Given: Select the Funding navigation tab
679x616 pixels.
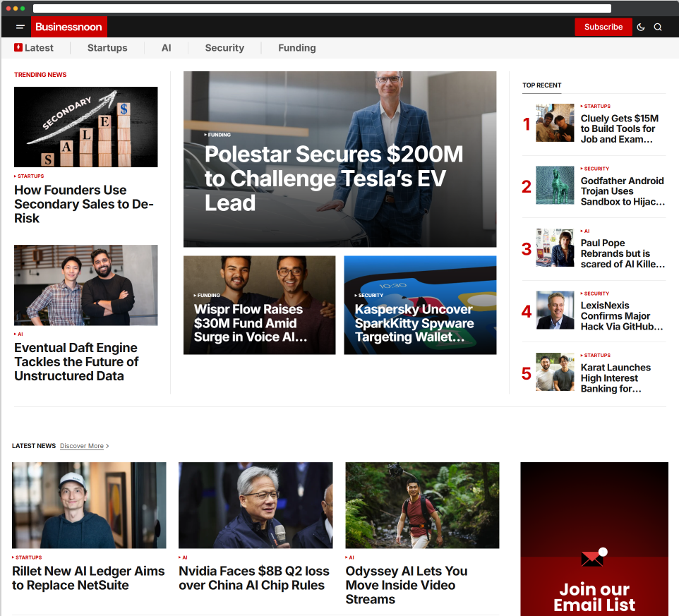Looking at the screenshot, I should [x=296, y=48].
